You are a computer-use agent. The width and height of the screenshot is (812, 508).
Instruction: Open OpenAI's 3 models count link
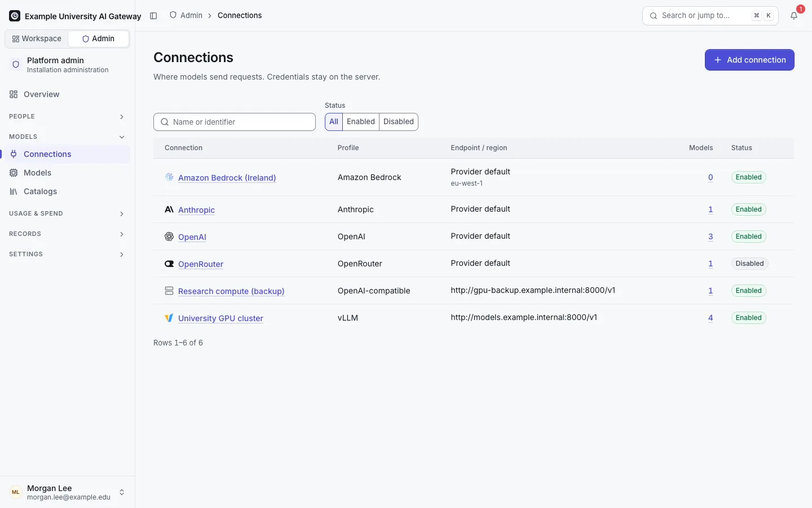pos(710,237)
